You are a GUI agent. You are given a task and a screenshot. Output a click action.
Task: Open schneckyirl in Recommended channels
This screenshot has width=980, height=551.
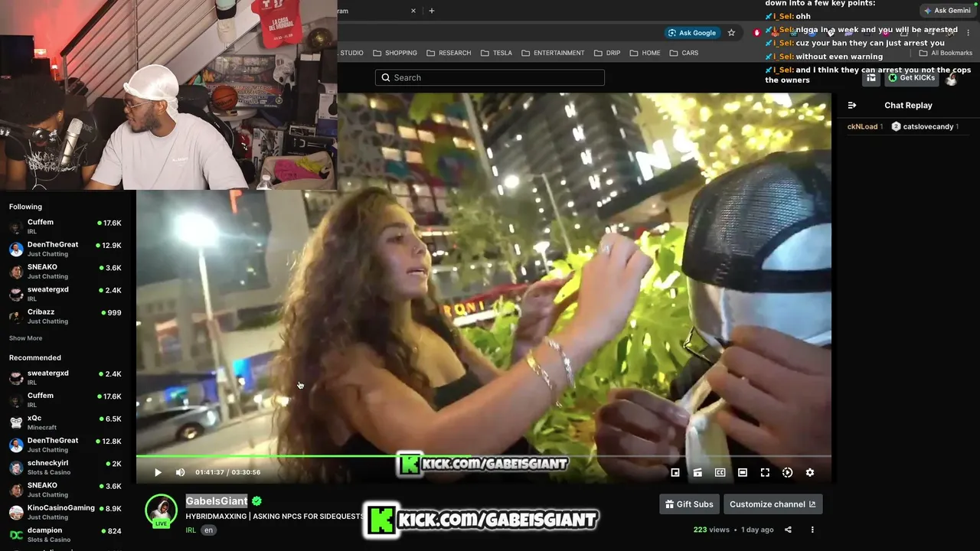[x=65, y=468]
